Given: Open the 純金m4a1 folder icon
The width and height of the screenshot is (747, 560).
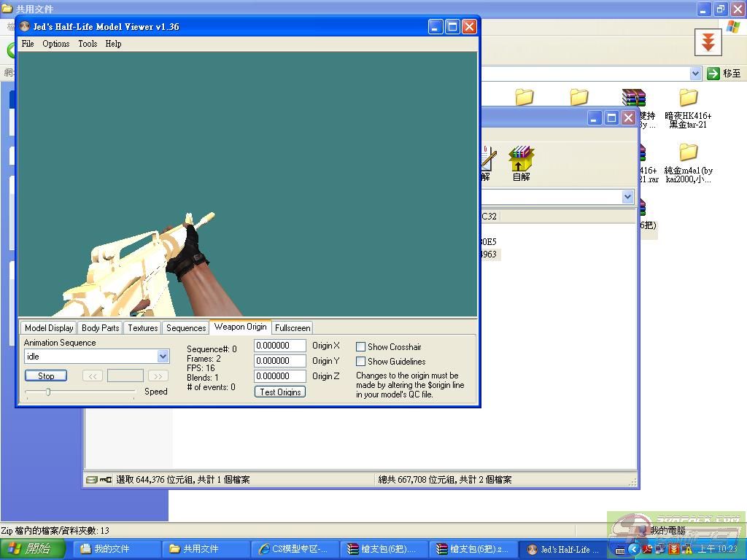Looking at the screenshot, I should pyautogui.click(x=688, y=153).
